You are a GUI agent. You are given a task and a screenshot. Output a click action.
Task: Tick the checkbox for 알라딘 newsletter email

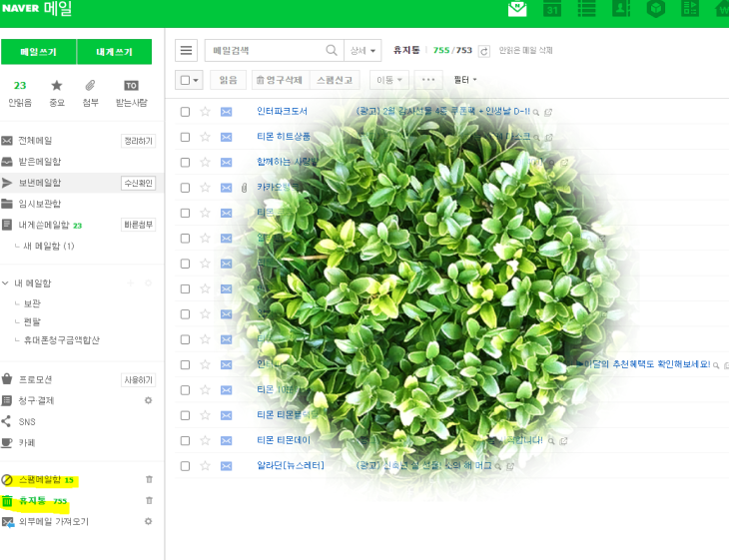(185, 465)
